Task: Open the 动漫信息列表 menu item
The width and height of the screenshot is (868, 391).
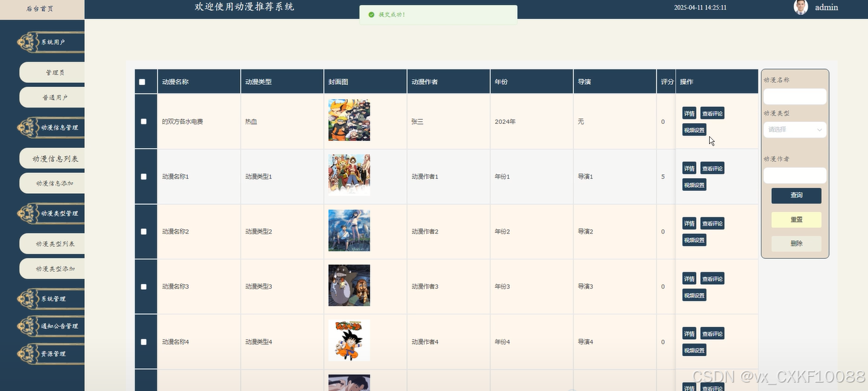Action: 52,159
